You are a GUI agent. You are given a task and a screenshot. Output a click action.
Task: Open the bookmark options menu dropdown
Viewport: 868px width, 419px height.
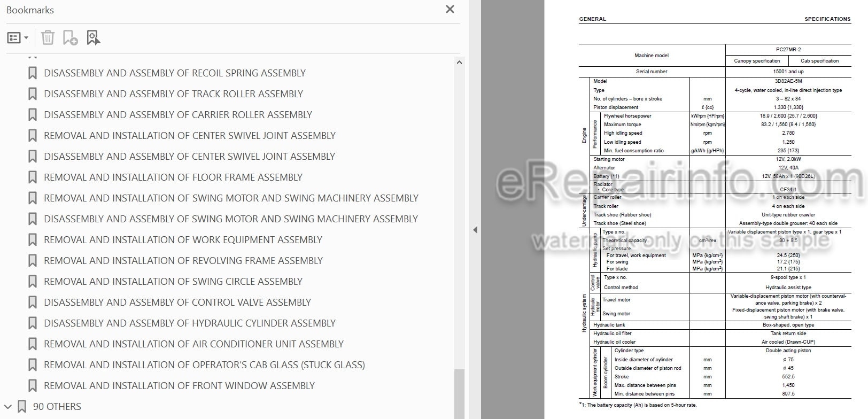click(18, 38)
